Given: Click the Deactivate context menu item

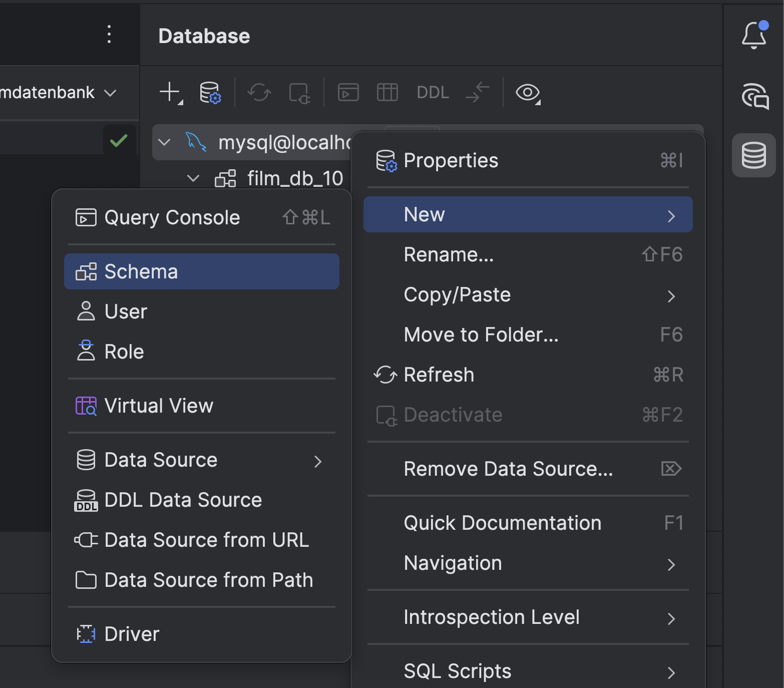Looking at the screenshot, I should (528, 415).
